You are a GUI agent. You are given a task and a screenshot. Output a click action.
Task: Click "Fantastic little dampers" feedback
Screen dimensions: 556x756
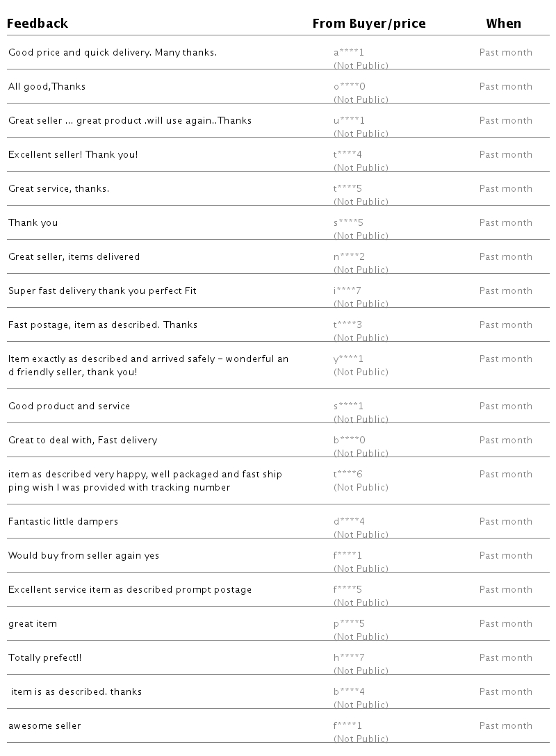63,522
